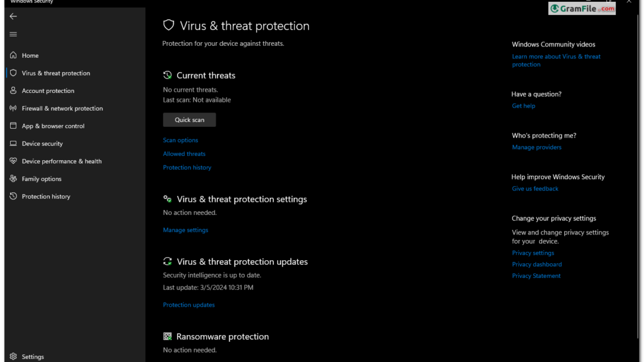Screen dimensions: 644x362
Task: Select Virus & threat protection sidebar item
Action: click(55, 73)
